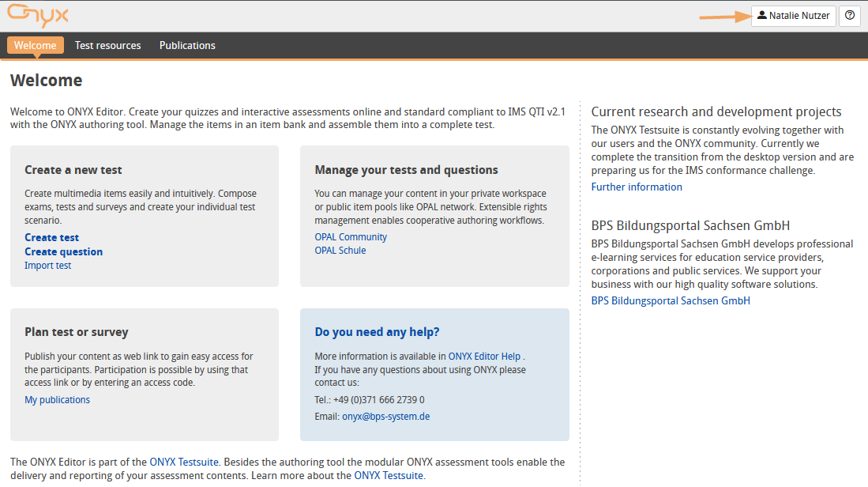Click the Create a new test heading
The width and height of the screenshot is (868, 487).
coord(73,170)
